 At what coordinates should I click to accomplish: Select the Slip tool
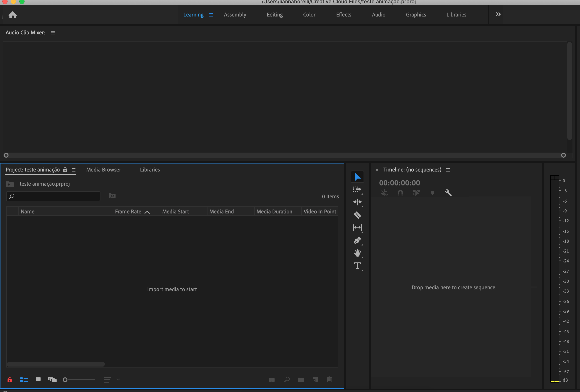tap(357, 227)
